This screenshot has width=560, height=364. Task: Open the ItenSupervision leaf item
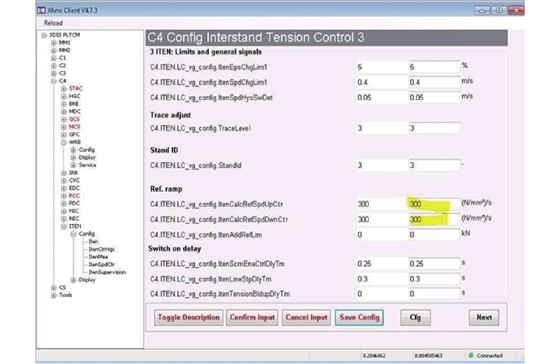click(107, 272)
